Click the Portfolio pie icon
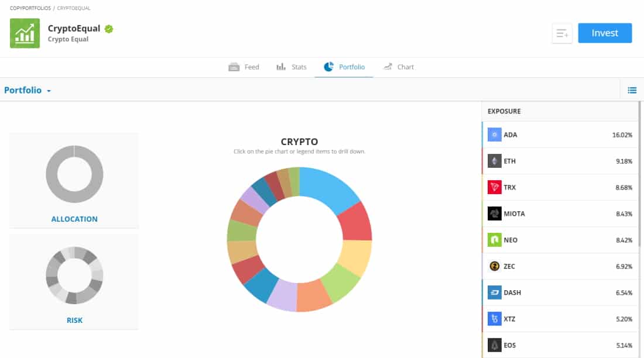This screenshot has width=644, height=358. [328, 67]
